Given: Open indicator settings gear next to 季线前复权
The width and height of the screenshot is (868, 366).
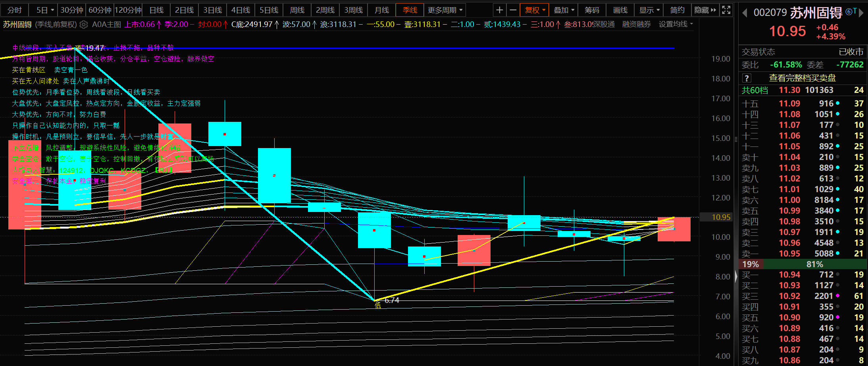Looking at the screenshot, I should coord(83,25).
